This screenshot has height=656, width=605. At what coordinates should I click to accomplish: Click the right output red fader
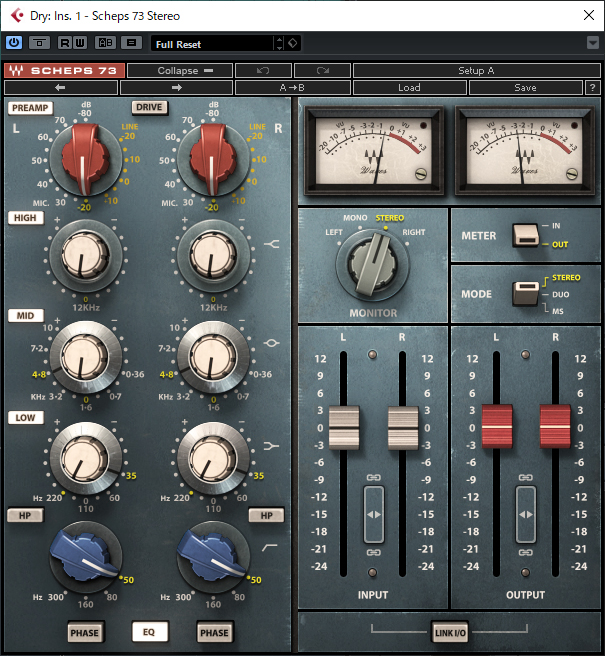[x=555, y=426]
